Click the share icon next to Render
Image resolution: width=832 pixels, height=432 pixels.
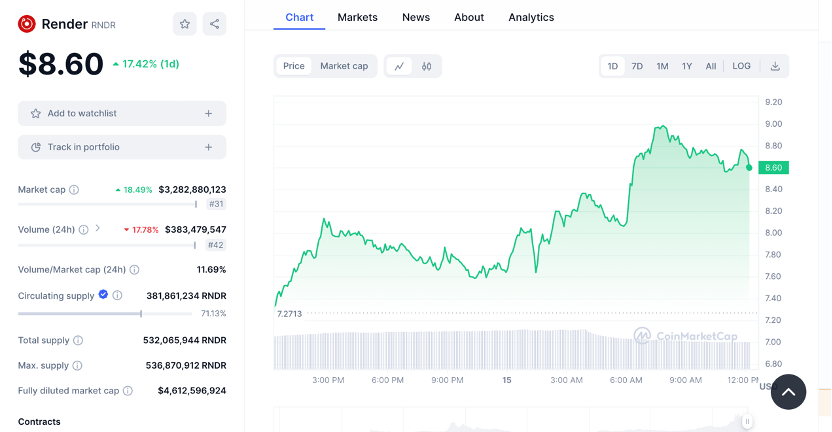[x=214, y=24]
